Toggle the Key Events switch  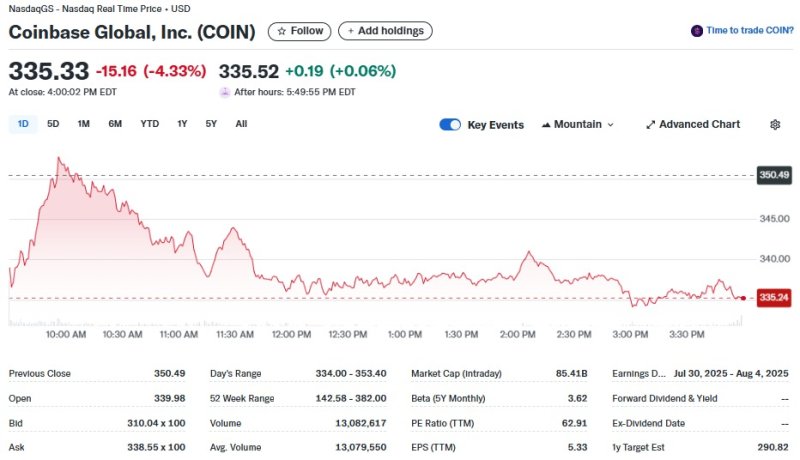coord(450,125)
